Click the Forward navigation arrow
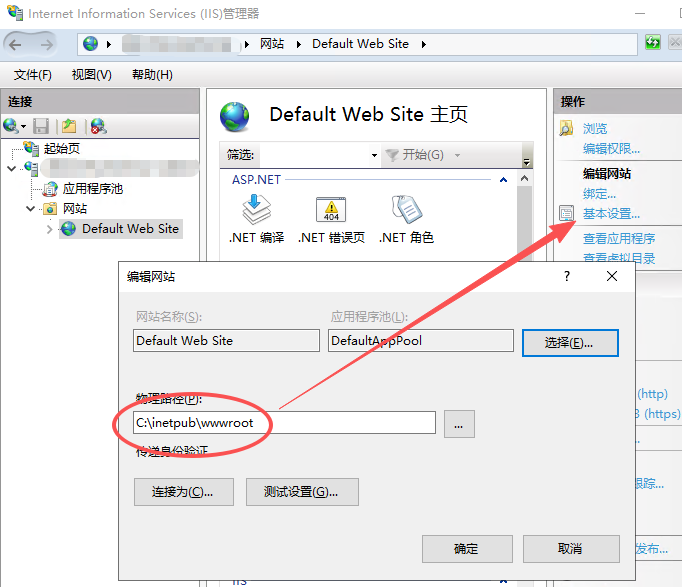Screen dimensions: 682x587 (x=47, y=44)
